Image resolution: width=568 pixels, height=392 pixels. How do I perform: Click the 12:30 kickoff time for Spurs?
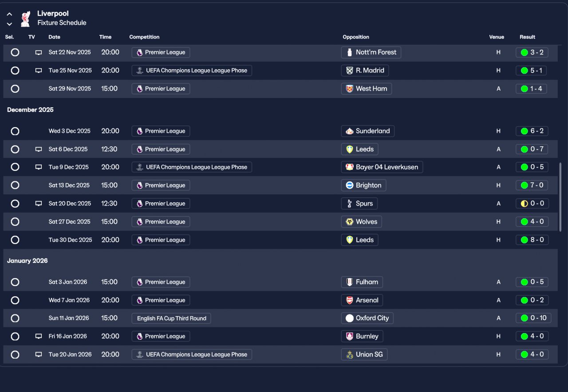109,204
